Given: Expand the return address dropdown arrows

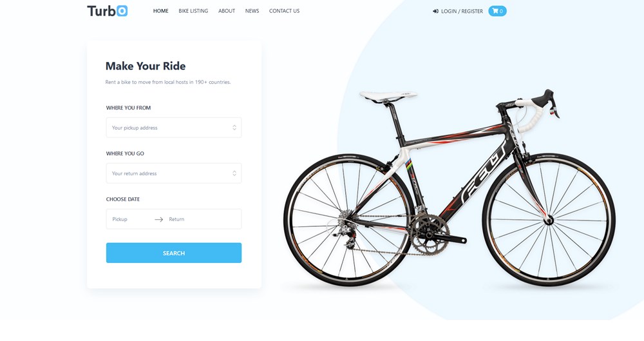Looking at the screenshot, I should point(234,173).
